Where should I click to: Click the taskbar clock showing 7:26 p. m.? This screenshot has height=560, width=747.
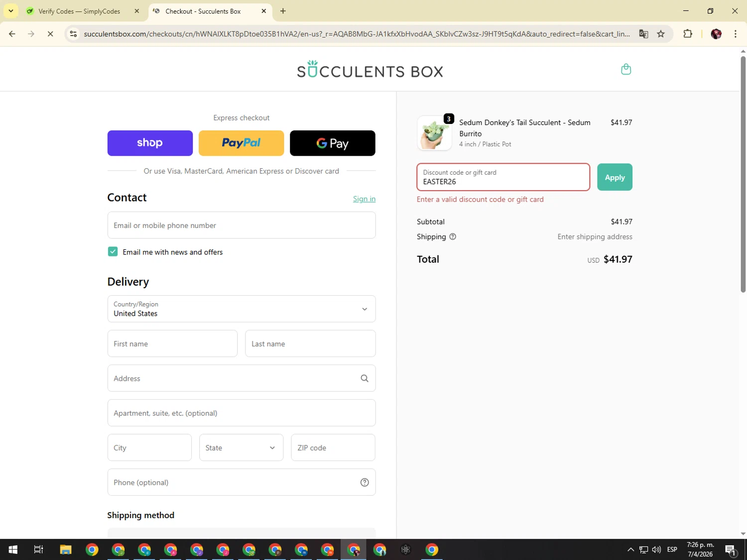tap(700, 550)
